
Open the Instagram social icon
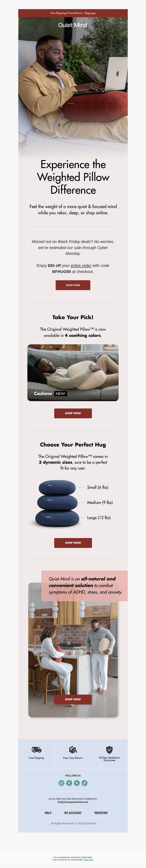(62, 783)
